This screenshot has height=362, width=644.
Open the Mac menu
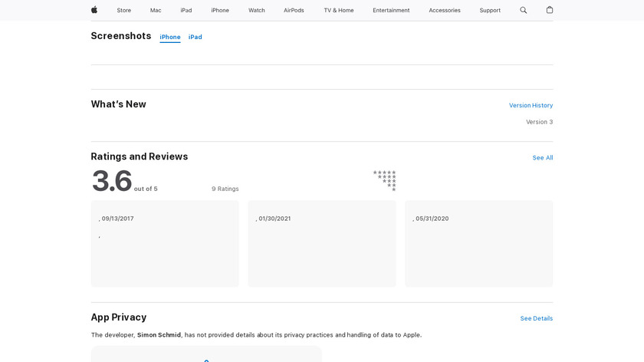(156, 10)
